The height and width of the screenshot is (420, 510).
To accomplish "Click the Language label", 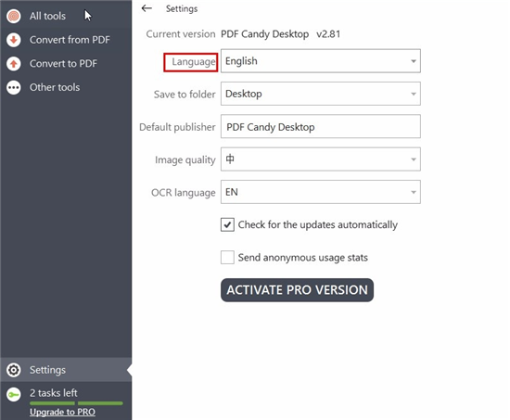I will (194, 61).
